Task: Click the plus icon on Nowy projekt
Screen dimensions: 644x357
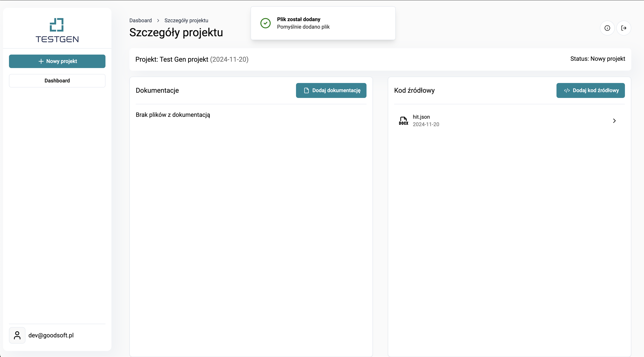Action: (41, 61)
